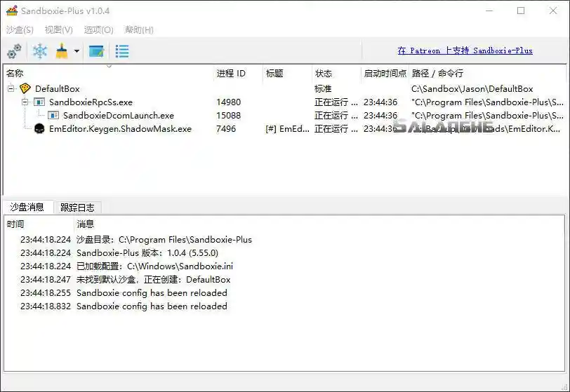Switch to the 跟踪日志 tab
570x392 pixels.
click(77, 208)
